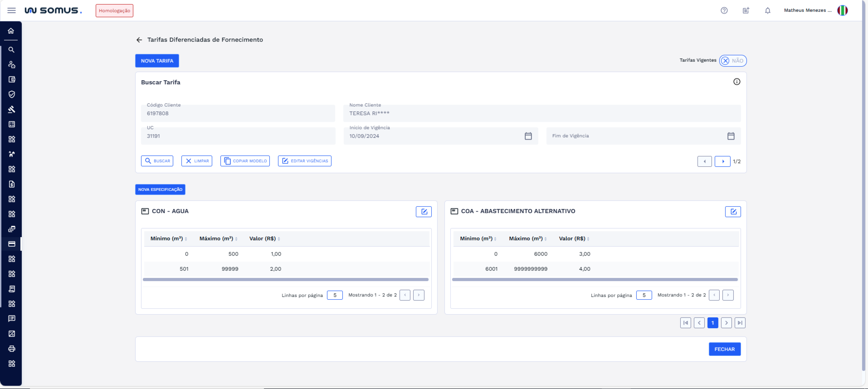Edit the CON - AGUA specification

(x=424, y=211)
